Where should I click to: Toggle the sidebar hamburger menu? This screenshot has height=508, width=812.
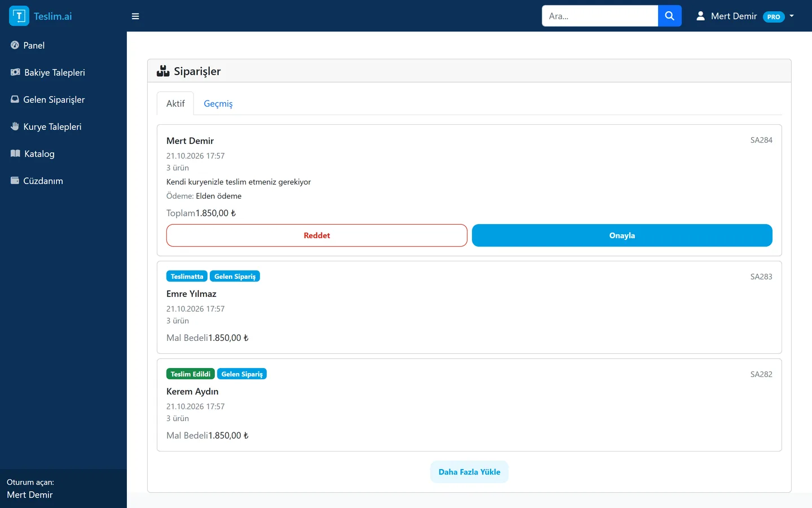(135, 16)
